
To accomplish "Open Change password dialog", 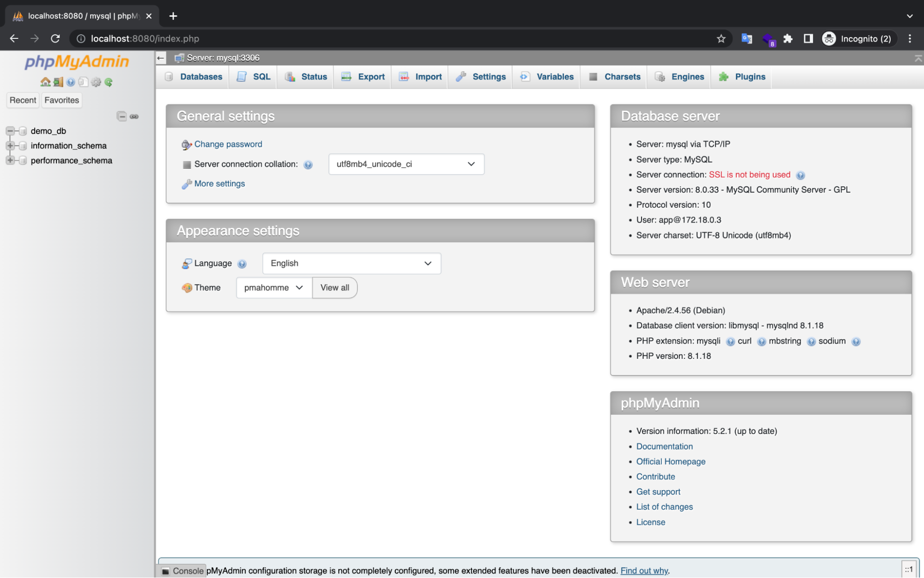I will click(228, 144).
